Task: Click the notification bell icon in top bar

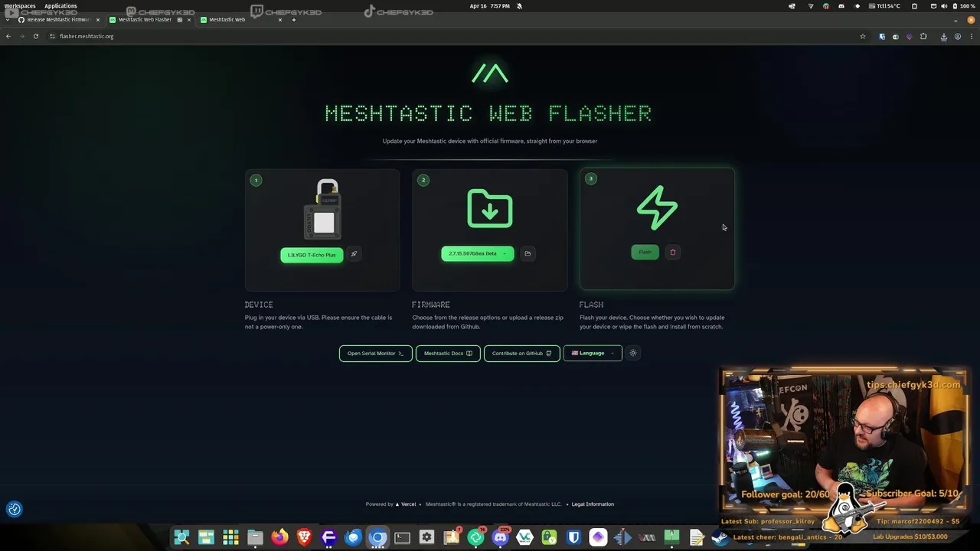Action: 519,6
